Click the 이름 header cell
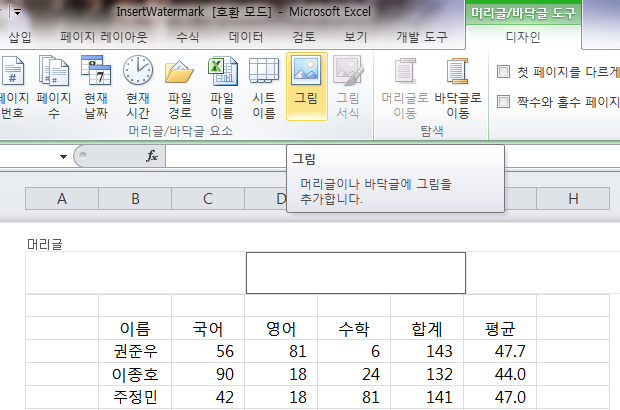The image size is (620, 410). 135,329
